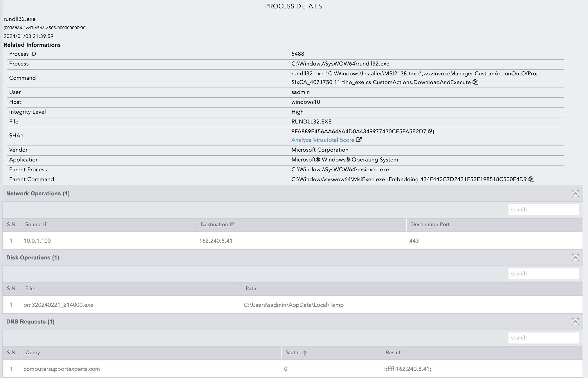Click vendor value Microsoft Corporation
Viewport: 588px width, 378px height.
point(320,150)
